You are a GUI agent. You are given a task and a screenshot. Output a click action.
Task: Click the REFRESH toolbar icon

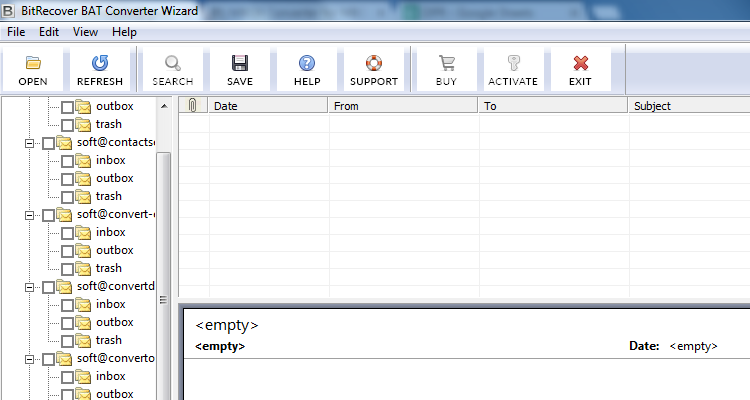click(x=100, y=63)
